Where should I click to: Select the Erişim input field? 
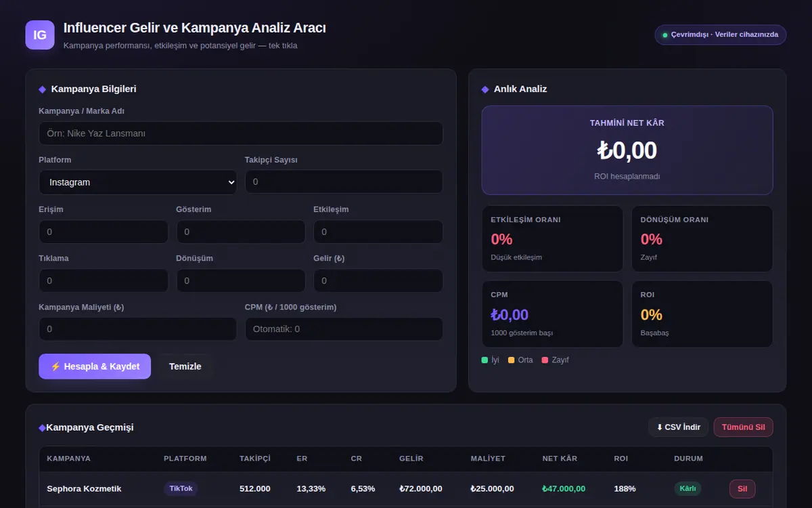104,232
